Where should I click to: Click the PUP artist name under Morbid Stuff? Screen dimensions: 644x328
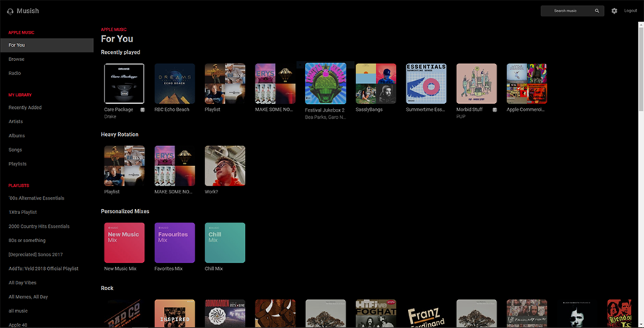click(x=461, y=117)
